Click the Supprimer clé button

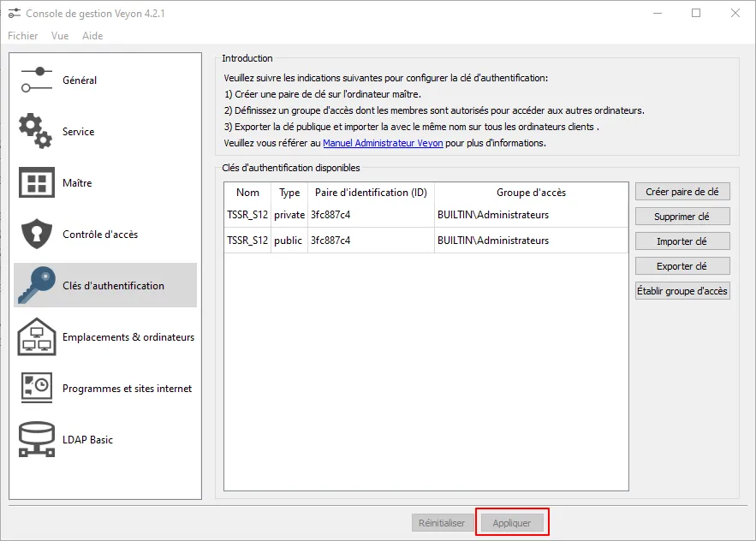tap(682, 217)
